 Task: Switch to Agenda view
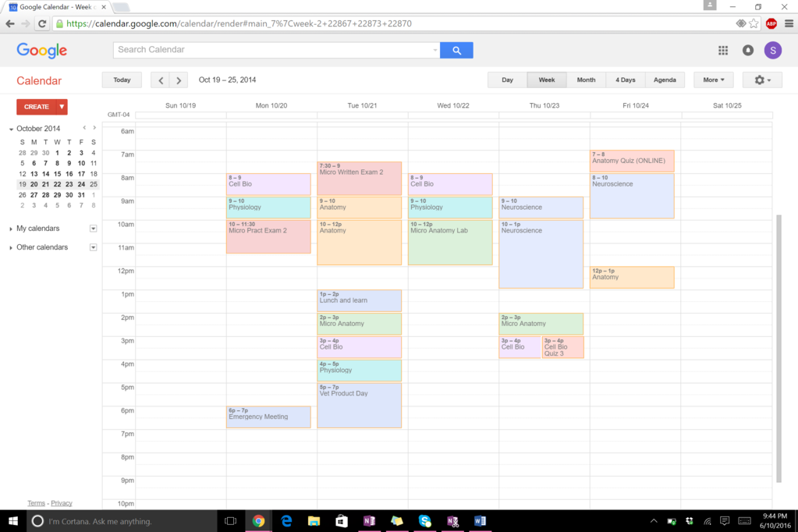pyautogui.click(x=665, y=80)
